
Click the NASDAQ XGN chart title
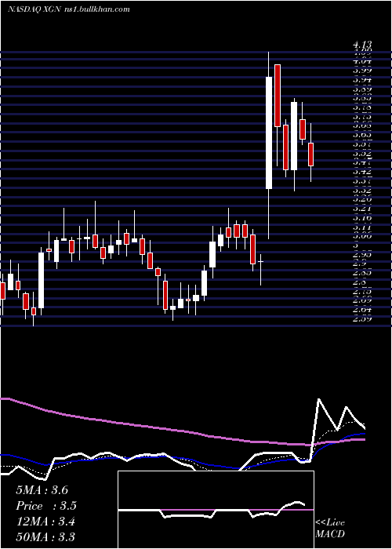[69, 9]
